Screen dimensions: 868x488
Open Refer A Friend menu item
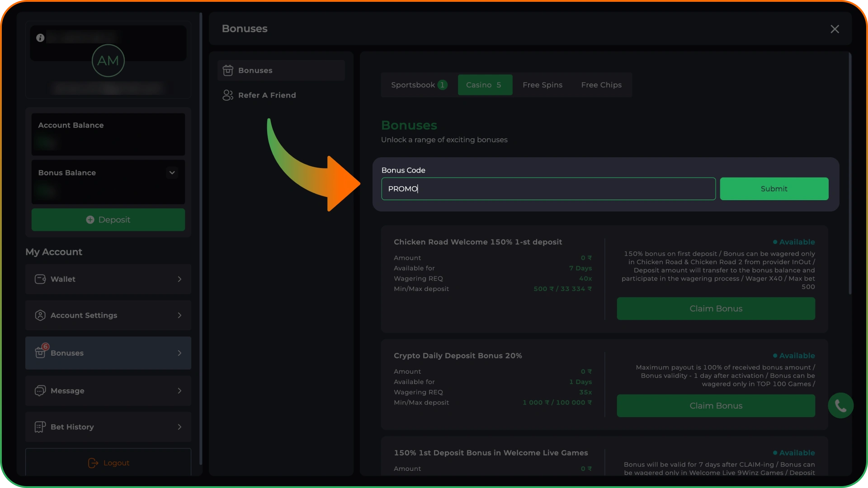pos(281,95)
